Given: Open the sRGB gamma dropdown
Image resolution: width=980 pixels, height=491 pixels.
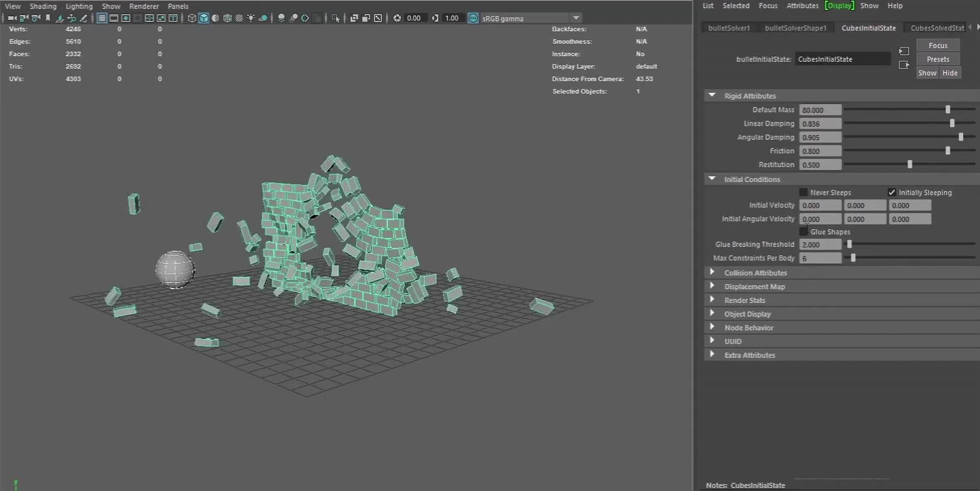Looking at the screenshot, I should click(576, 18).
